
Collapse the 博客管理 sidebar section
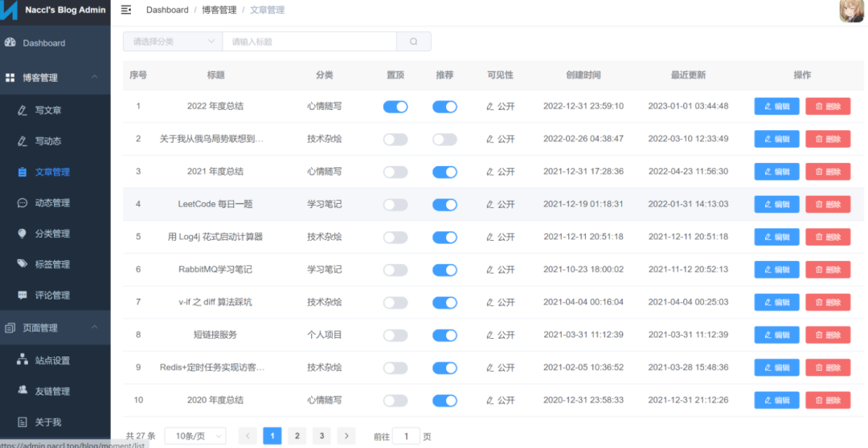pos(55,77)
